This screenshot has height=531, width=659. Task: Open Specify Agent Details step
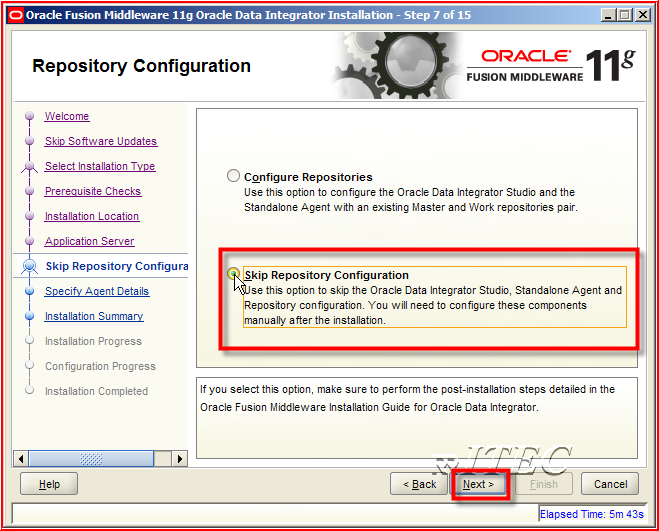(97, 291)
